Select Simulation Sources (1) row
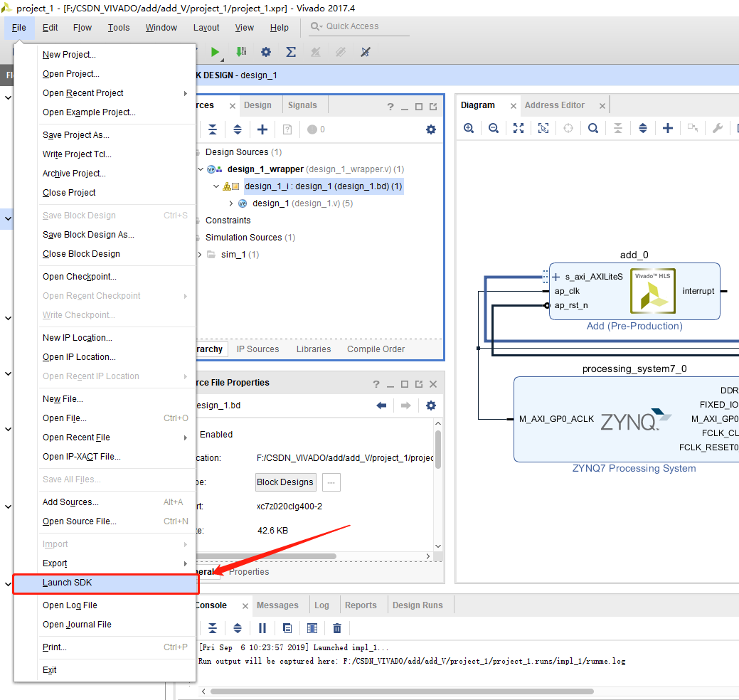Viewport: 739px width, 700px height. 250,238
